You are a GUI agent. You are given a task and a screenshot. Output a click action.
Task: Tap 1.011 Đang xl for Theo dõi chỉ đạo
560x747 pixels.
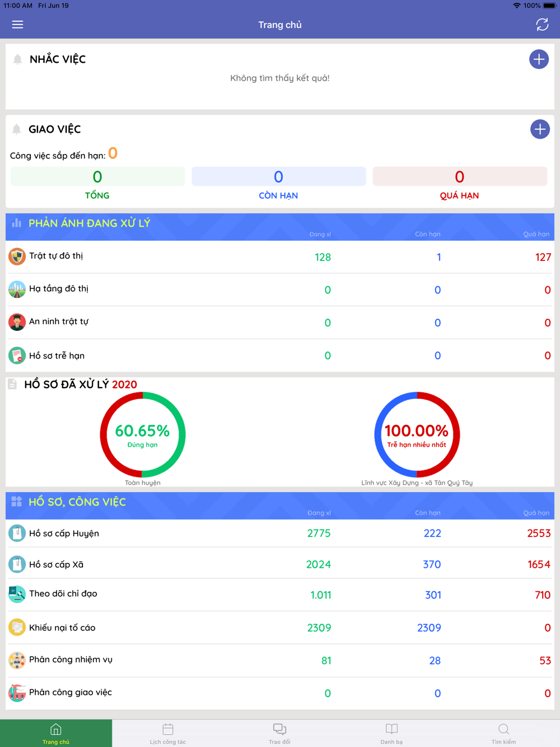tap(321, 595)
